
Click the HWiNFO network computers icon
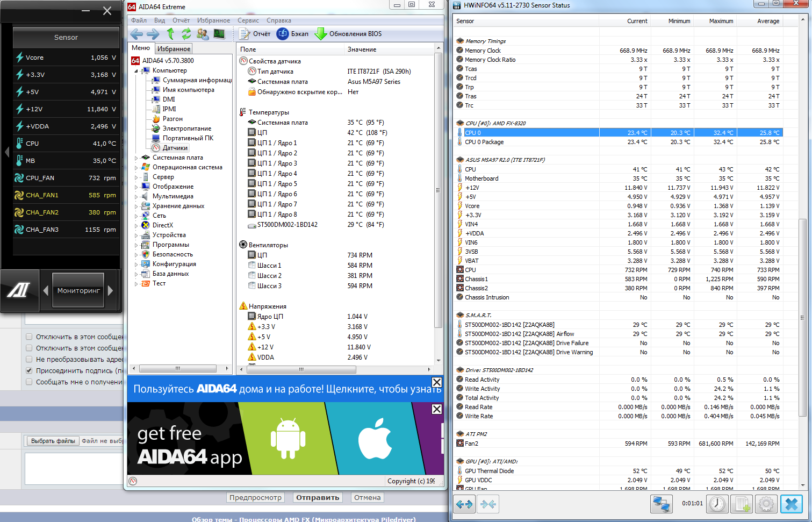(661, 504)
